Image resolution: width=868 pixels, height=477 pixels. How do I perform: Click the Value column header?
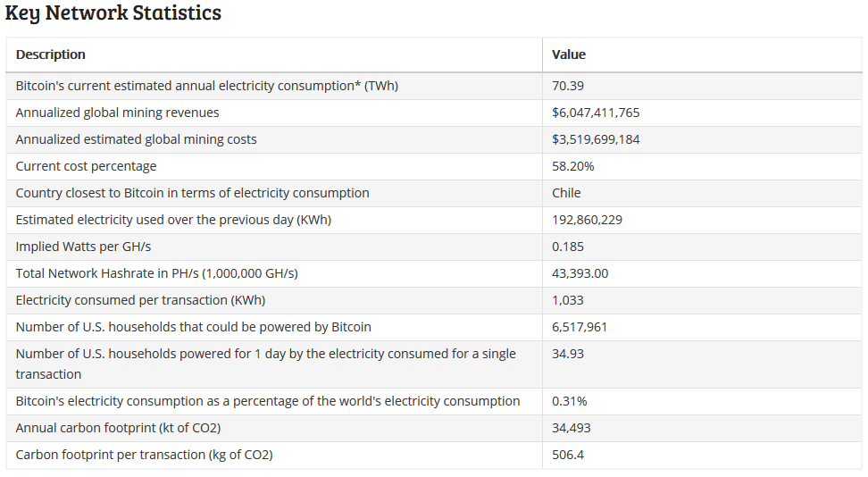(569, 54)
